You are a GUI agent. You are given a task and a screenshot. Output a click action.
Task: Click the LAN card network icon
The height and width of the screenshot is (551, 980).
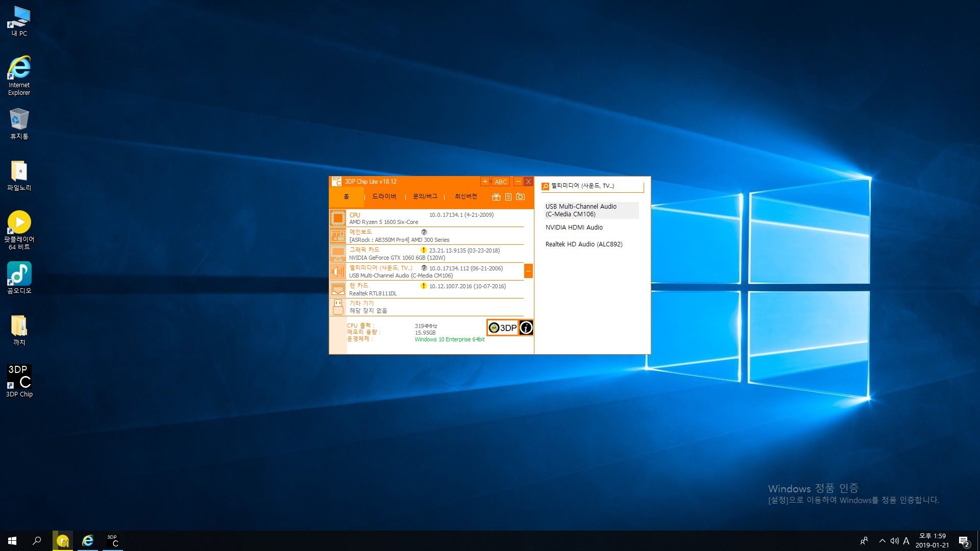click(x=338, y=289)
